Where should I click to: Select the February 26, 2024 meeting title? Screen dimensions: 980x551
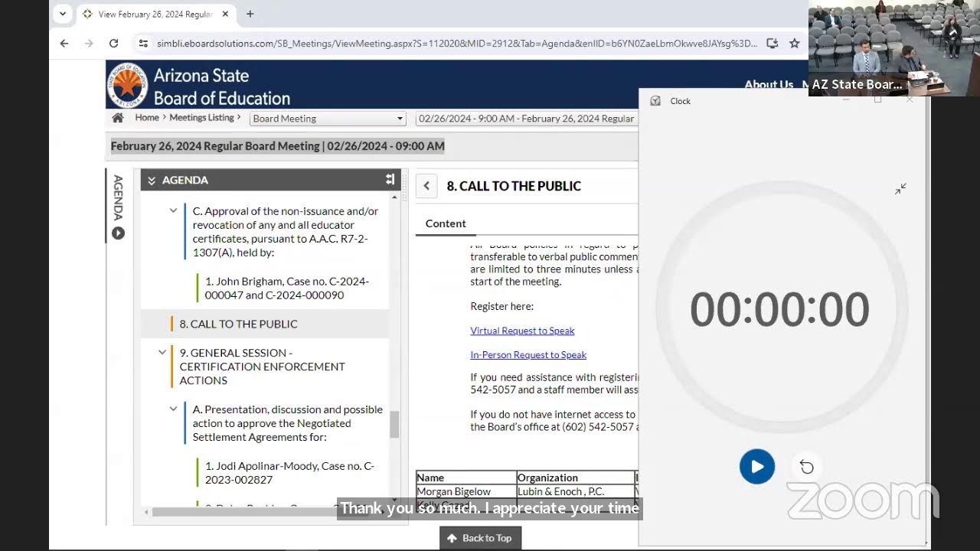(x=277, y=146)
